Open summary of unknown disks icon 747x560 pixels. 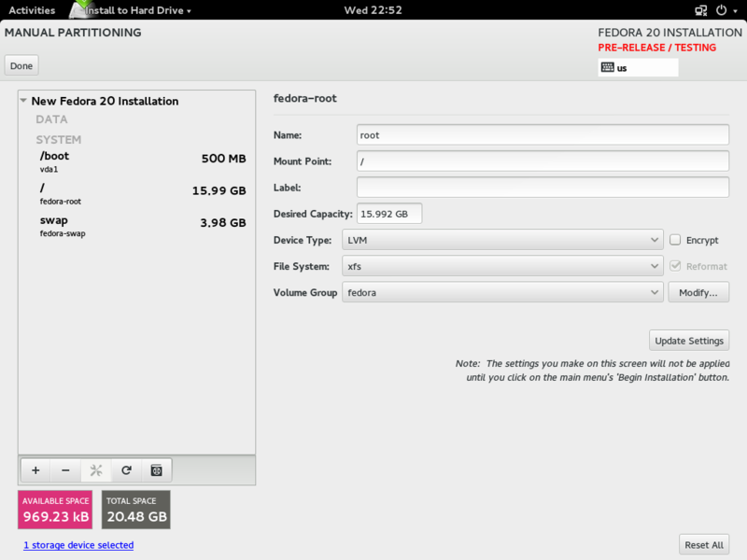tap(156, 470)
